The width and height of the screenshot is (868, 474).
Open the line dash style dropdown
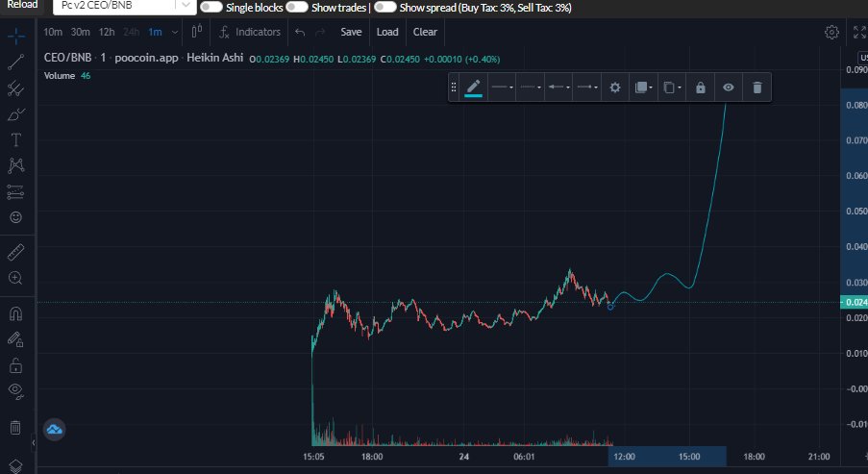point(531,87)
